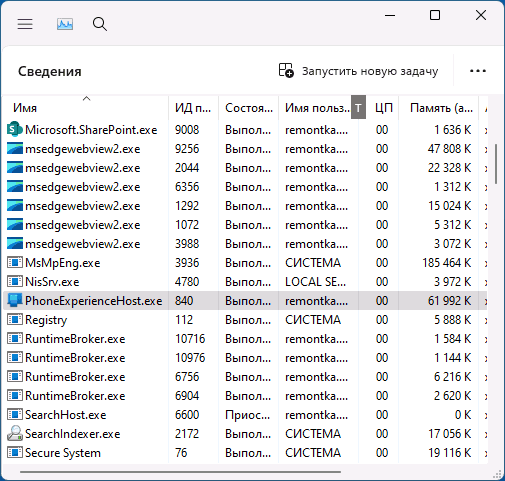Click icon of msedgewebview2.exe PID 6356

pos(15,187)
